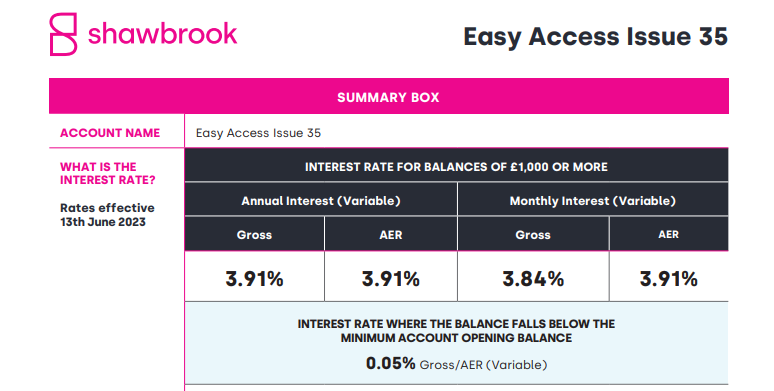Click the Rates effective 13th June 2023 text
Viewport: 774px width, 391px height.
pos(107,215)
